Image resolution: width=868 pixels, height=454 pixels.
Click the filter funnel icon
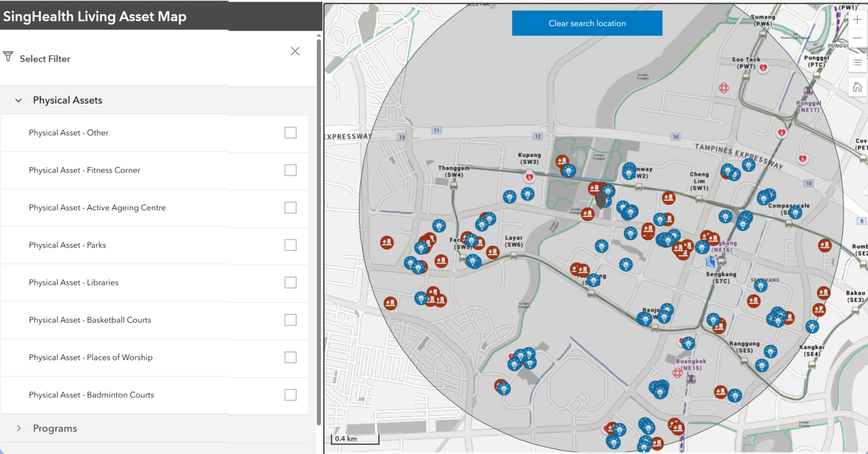8,57
